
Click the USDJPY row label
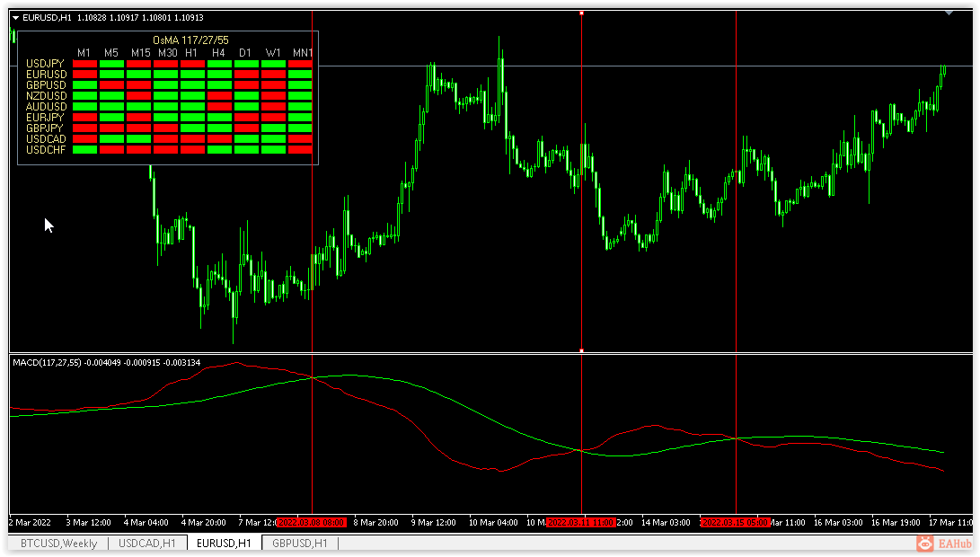click(x=45, y=64)
